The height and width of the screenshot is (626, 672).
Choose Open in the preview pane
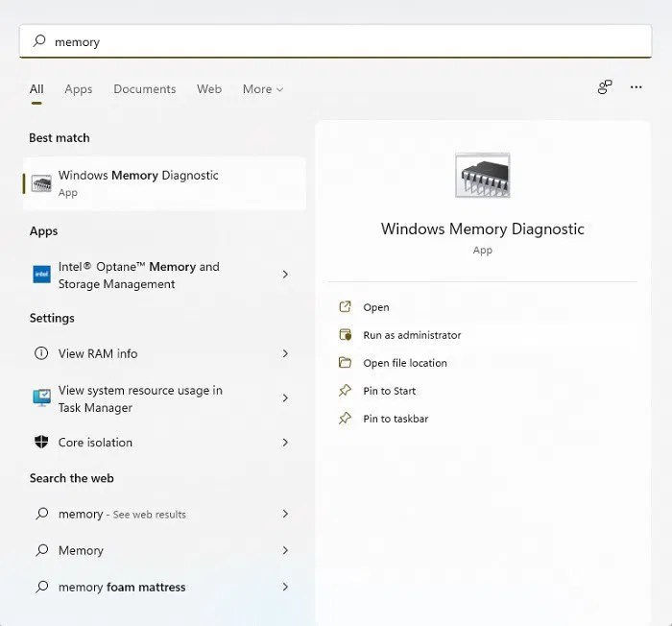tap(376, 307)
